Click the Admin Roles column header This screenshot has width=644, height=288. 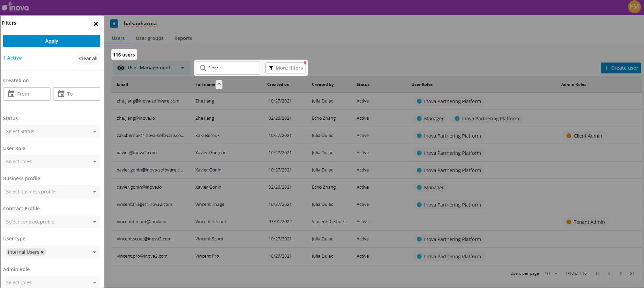pos(573,84)
